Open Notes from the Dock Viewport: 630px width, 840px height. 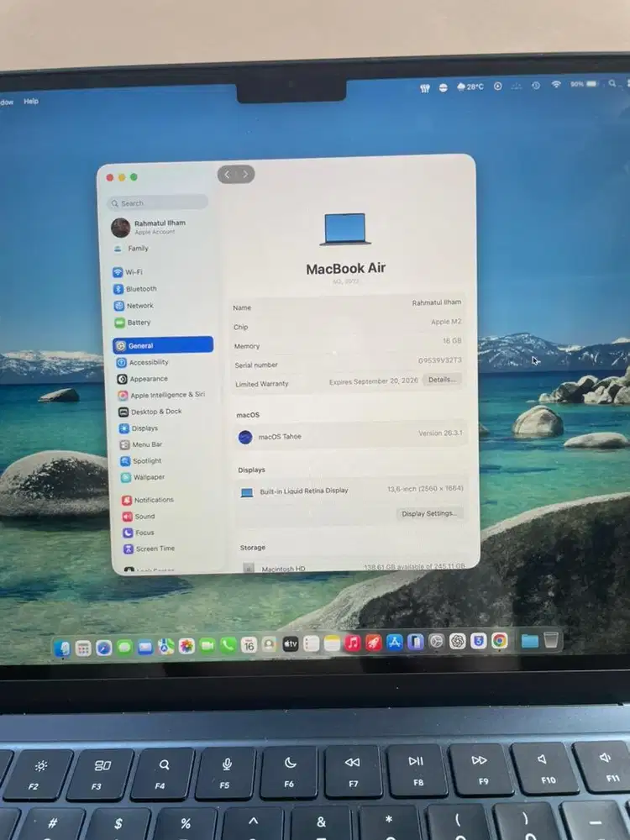tap(332, 643)
